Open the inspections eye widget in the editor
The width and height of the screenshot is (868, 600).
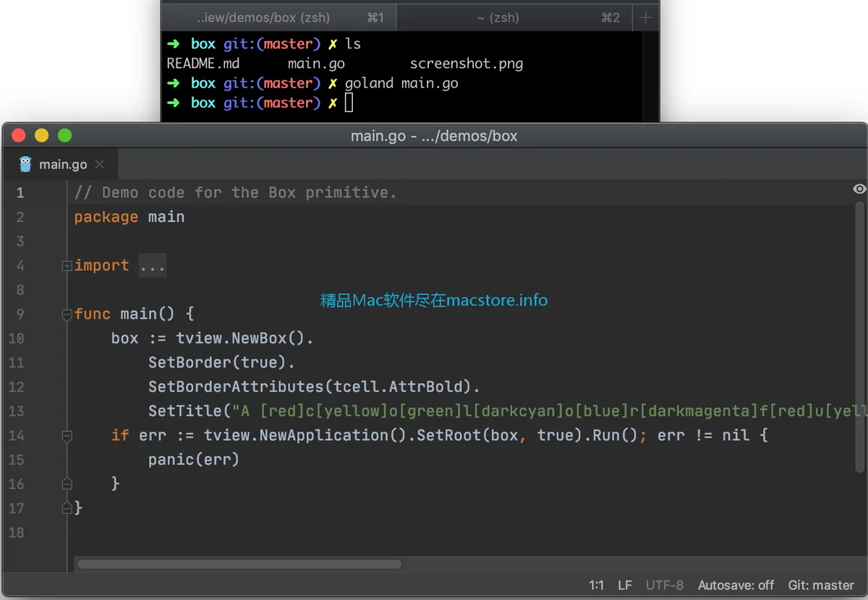click(x=859, y=189)
